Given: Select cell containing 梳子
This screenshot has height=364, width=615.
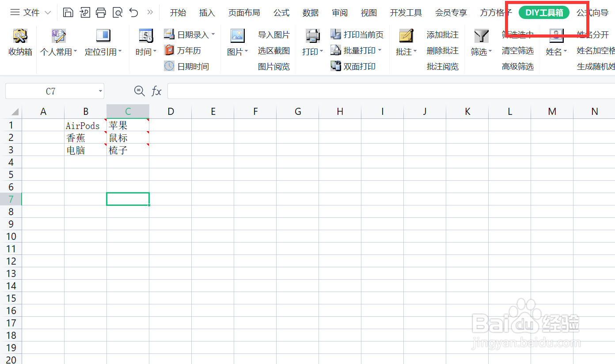Looking at the screenshot, I should point(128,150).
